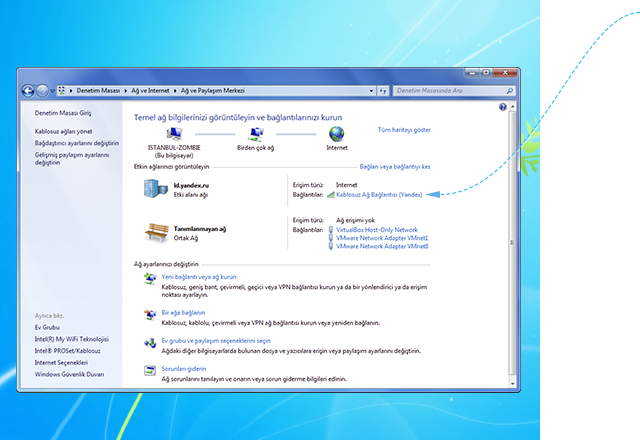
Task: Click the ISTANBUL-ZOMBIE computer icon
Action: click(x=174, y=133)
